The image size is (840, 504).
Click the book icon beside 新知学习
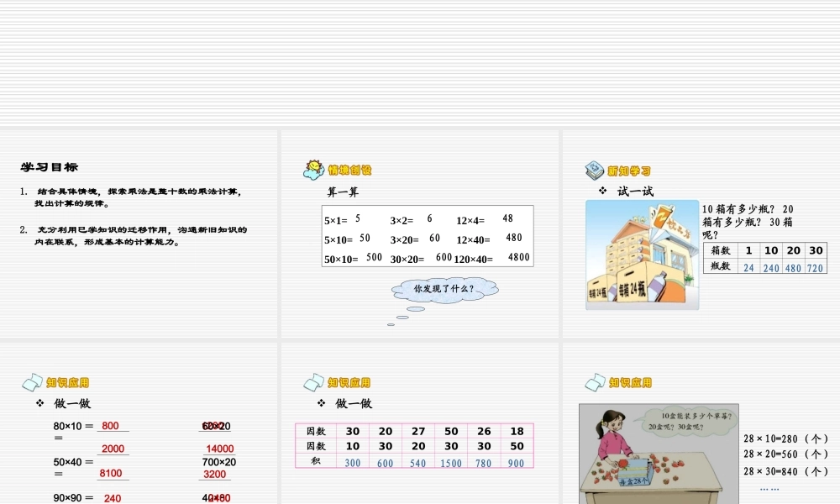pos(594,171)
